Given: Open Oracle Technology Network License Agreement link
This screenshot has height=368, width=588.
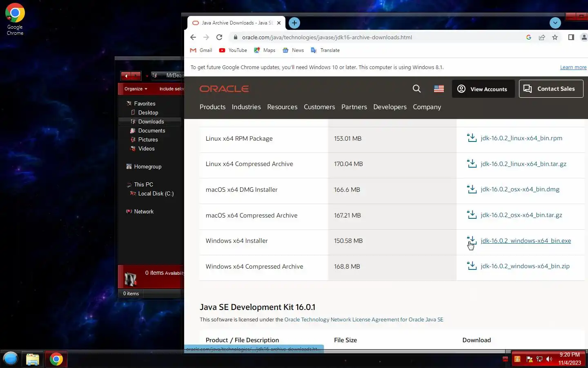Looking at the screenshot, I should click(364, 320).
